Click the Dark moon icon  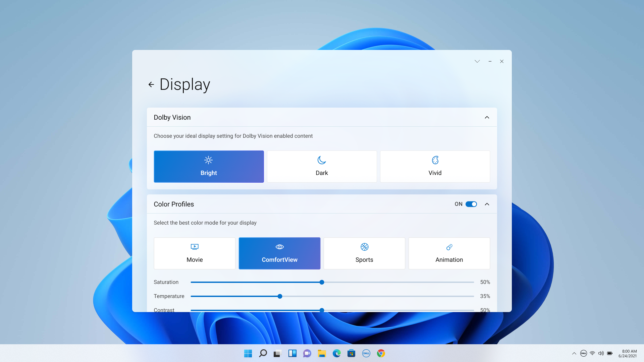click(x=322, y=160)
